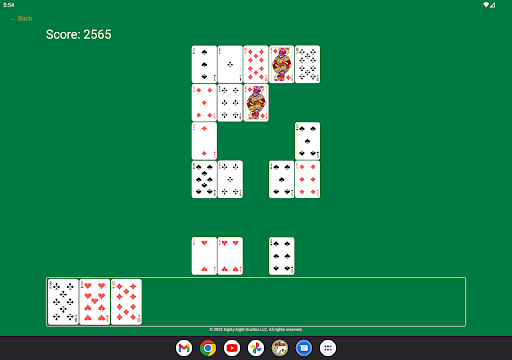Screen dimensions: 512x360
Task: Select the five of clubs card
Action: pyautogui.click(x=230, y=179)
